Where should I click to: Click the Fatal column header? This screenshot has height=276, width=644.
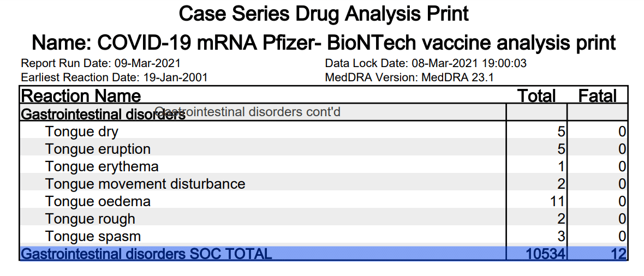point(597,96)
